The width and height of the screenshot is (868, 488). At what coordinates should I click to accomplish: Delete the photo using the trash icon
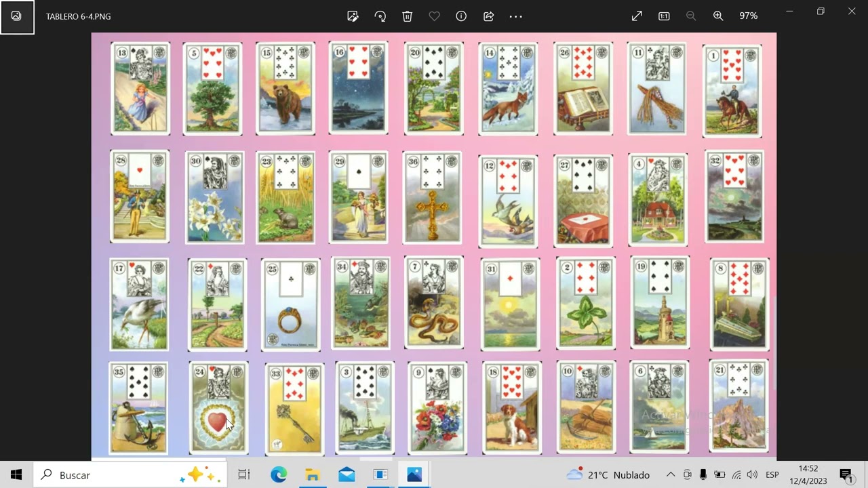click(x=407, y=16)
